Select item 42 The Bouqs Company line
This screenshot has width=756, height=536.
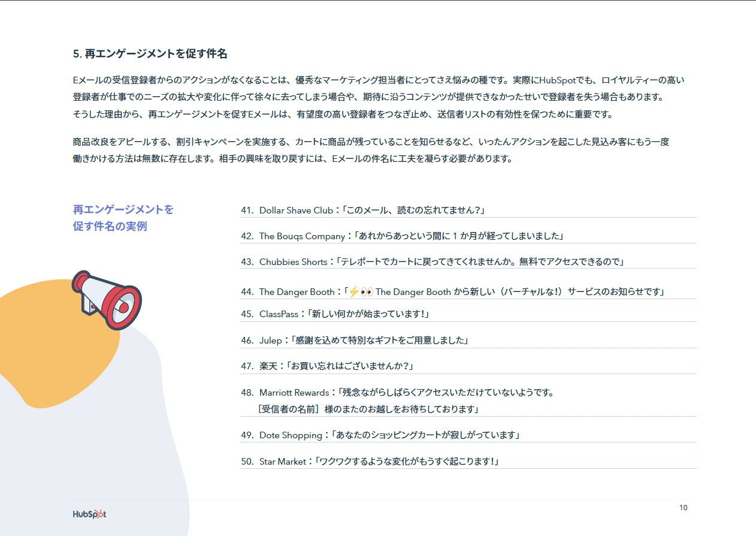pyautogui.click(x=403, y=236)
